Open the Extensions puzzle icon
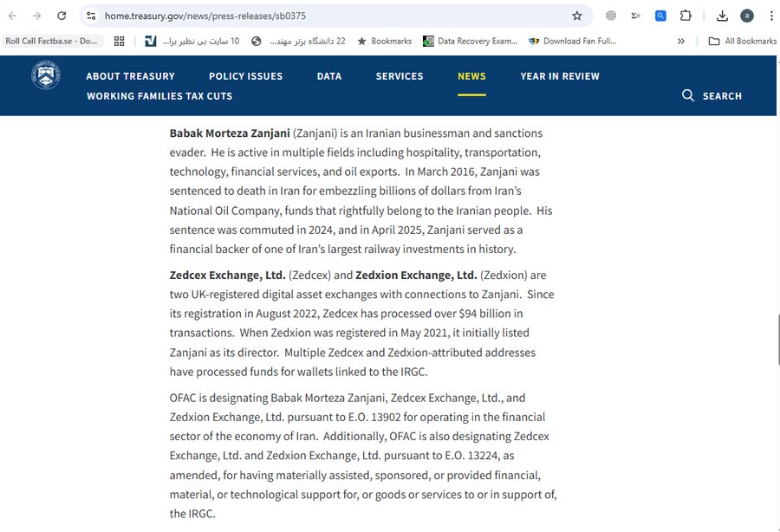Image resolution: width=780 pixels, height=532 pixels. [686, 16]
